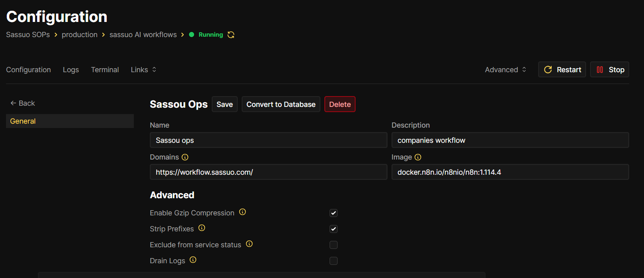Click into the Domains URL input field

pyautogui.click(x=268, y=172)
